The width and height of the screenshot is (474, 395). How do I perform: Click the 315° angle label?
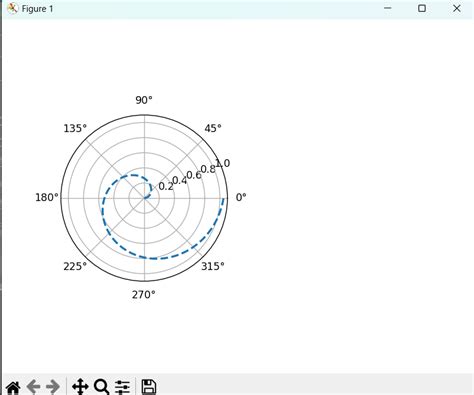pos(213,267)
